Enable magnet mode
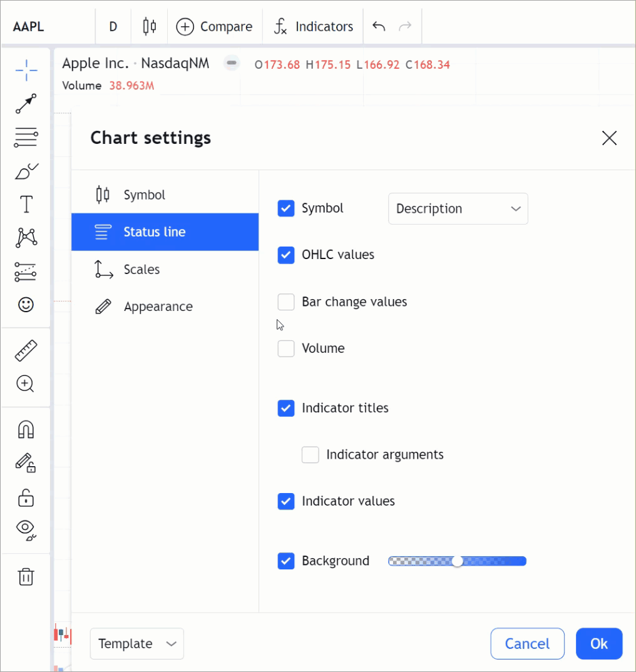 pyautogui.click(x=25, y=428)
